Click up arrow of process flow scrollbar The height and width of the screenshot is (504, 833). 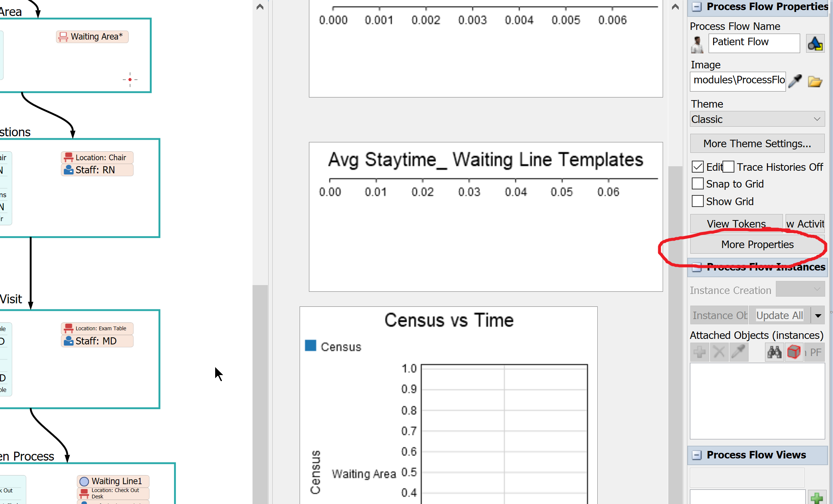pos(260,7)
